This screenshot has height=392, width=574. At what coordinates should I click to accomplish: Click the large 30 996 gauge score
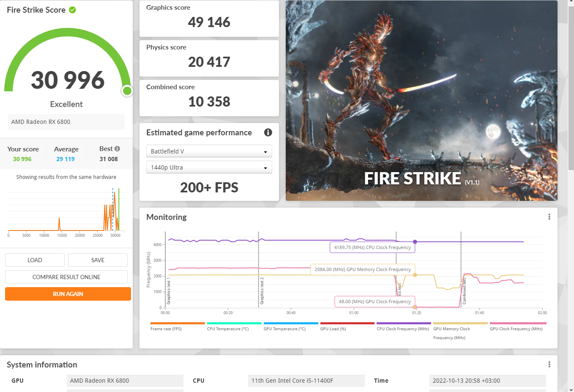(x=68, y=80)
